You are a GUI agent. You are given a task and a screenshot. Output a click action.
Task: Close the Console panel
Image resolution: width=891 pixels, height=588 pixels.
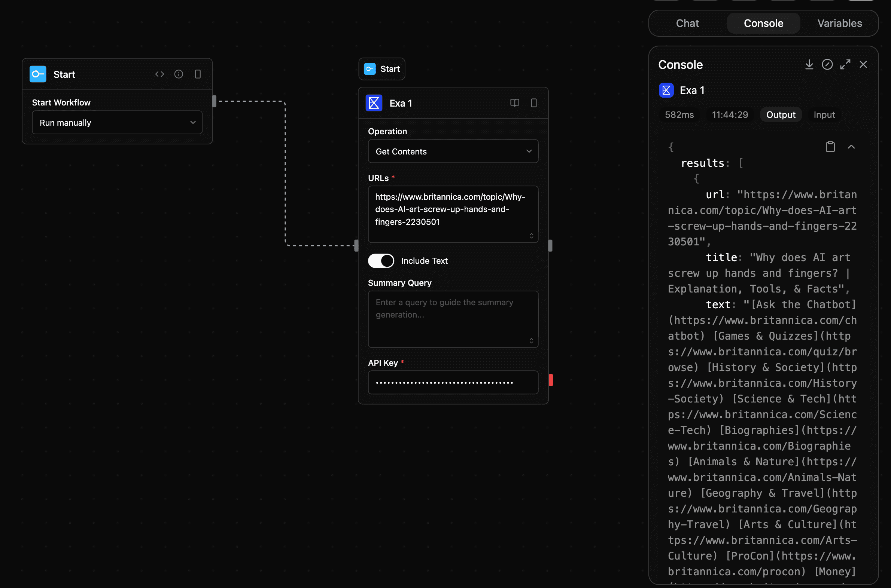click(x=863, y=64)
